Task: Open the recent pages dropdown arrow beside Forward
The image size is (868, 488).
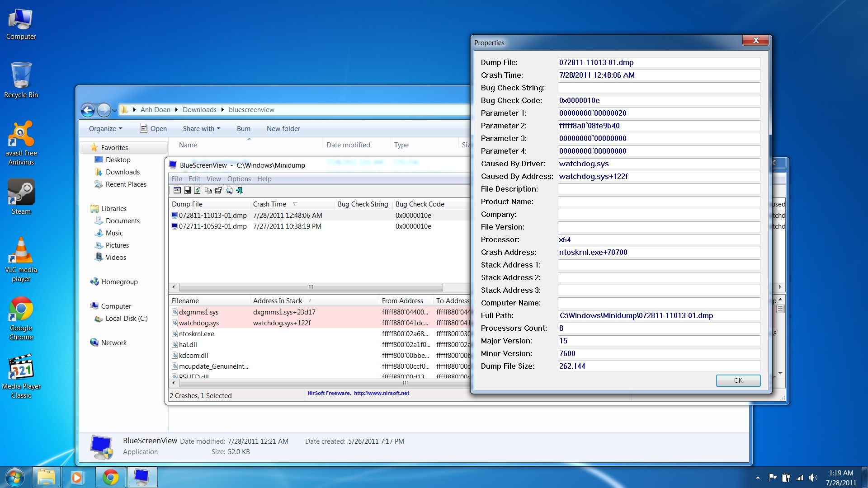Action: pos(114,110)
